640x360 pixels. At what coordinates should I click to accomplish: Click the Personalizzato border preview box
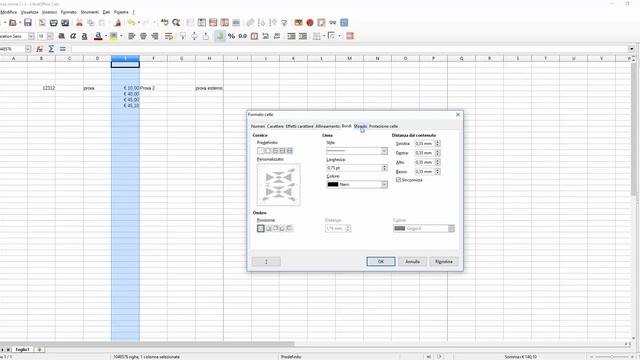click(x=279, y=184)
